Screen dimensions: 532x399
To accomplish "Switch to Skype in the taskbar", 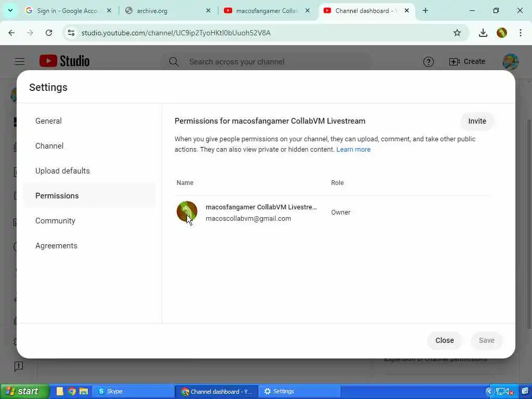I will [133, 392].
